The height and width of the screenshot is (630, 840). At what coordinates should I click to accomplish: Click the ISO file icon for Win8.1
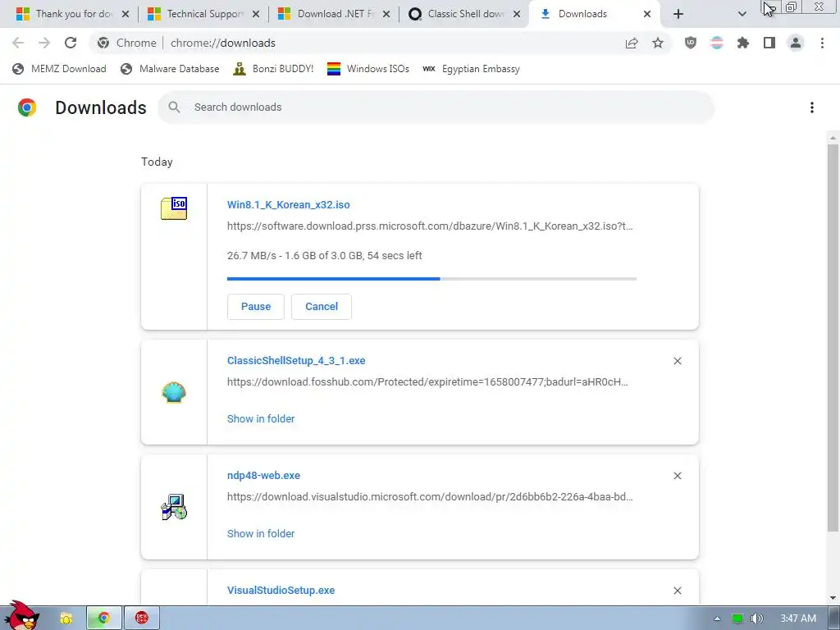pos(174,208)
